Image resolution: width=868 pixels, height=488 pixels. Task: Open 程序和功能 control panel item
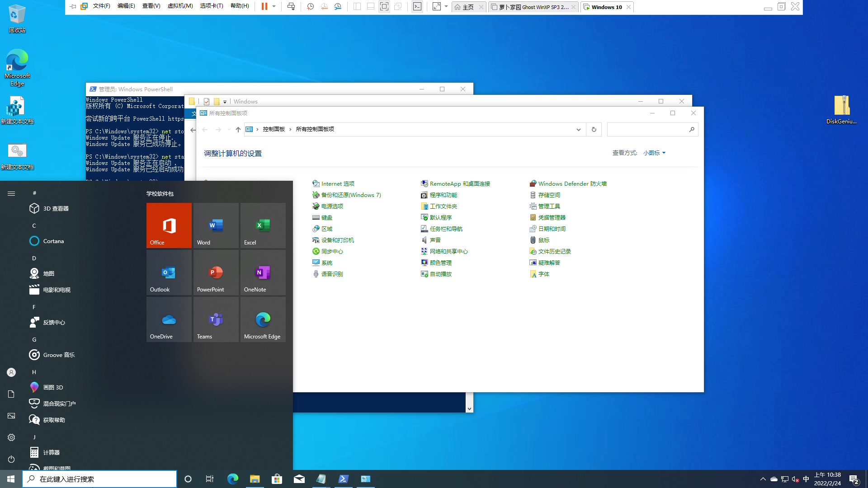click(x=443, y=194)
